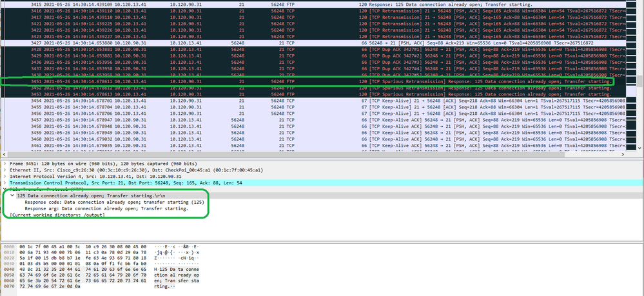Expand the Transmission Control Protocol node
The height and width of the screenshot is (296, 644).
coord(3,184)
